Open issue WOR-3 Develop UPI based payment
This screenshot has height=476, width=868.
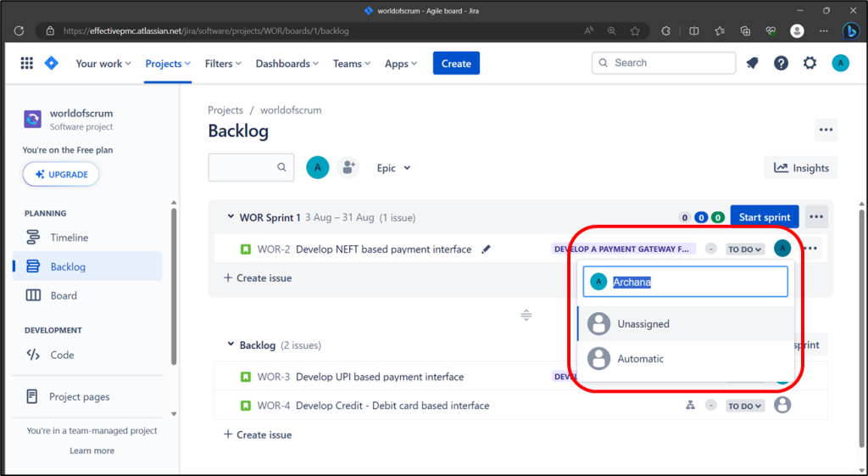(380, 377)
